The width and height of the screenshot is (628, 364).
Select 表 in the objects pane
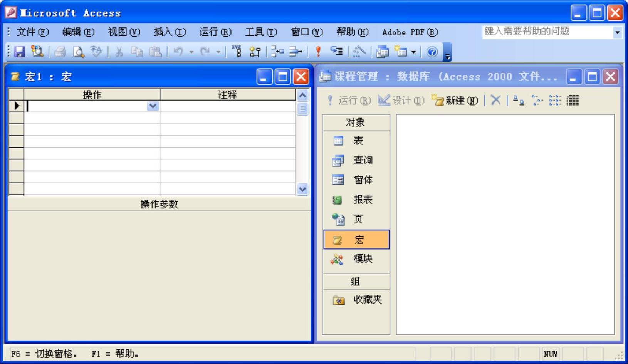[x=356, y=141]
